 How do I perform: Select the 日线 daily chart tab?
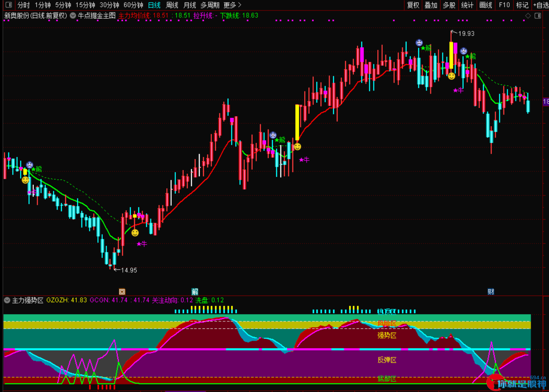point(154,5)
